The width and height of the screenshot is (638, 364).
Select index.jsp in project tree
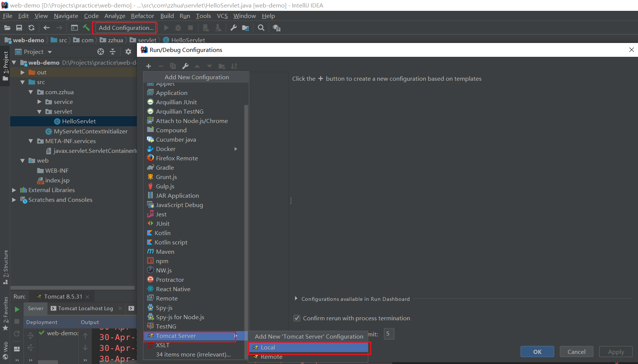click(x=53, y=180)
